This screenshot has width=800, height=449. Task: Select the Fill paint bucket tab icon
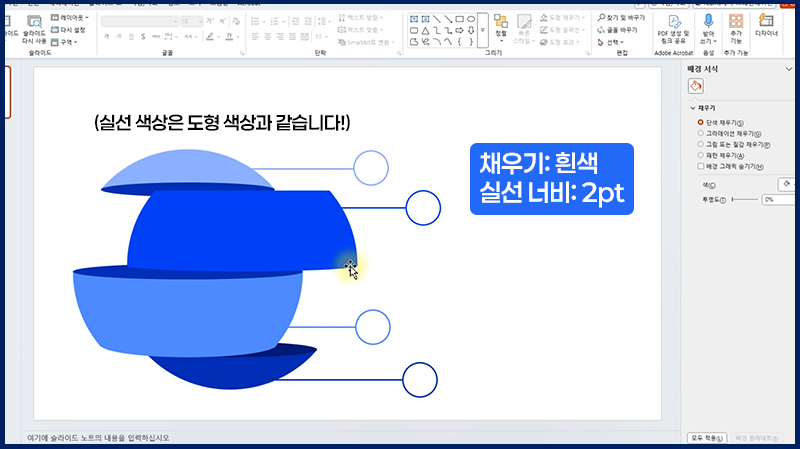[695, 86]
